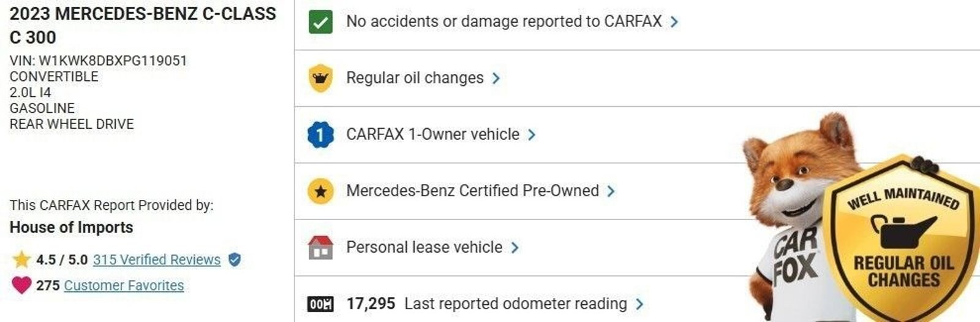Click the odometer reading icon
Screen dimensions: 980x322
click(320, 304)
